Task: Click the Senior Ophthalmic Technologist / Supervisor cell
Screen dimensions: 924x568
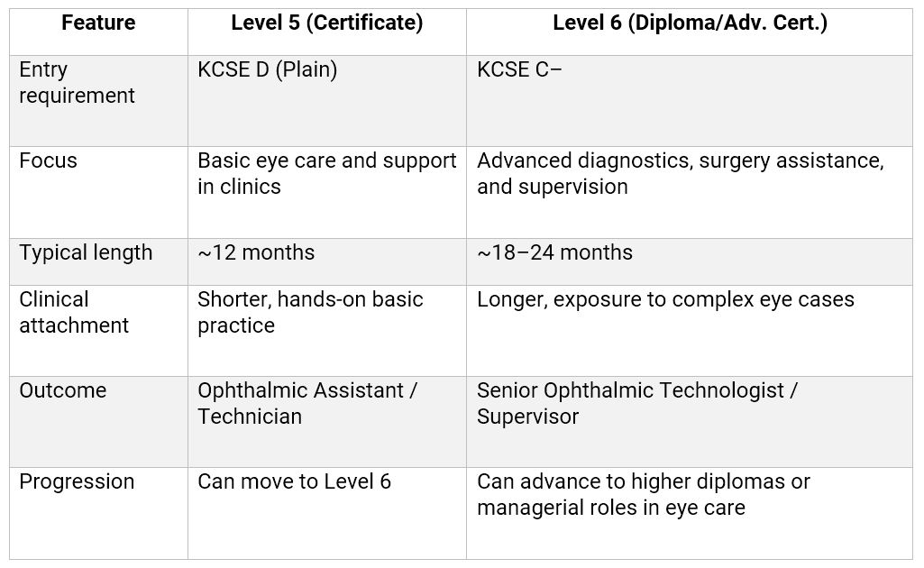Action: pyautogui.click(x=636, y=404)
